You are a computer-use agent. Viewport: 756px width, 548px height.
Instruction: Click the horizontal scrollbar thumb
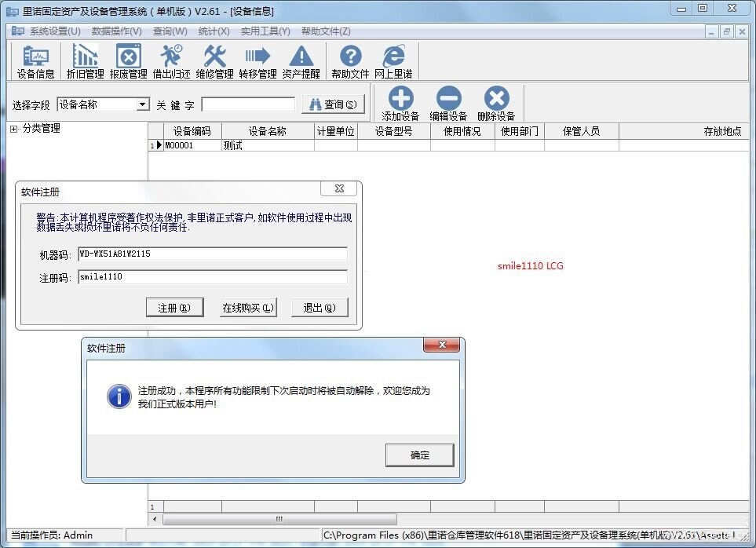pyautogui.click(x=279, y=519)
